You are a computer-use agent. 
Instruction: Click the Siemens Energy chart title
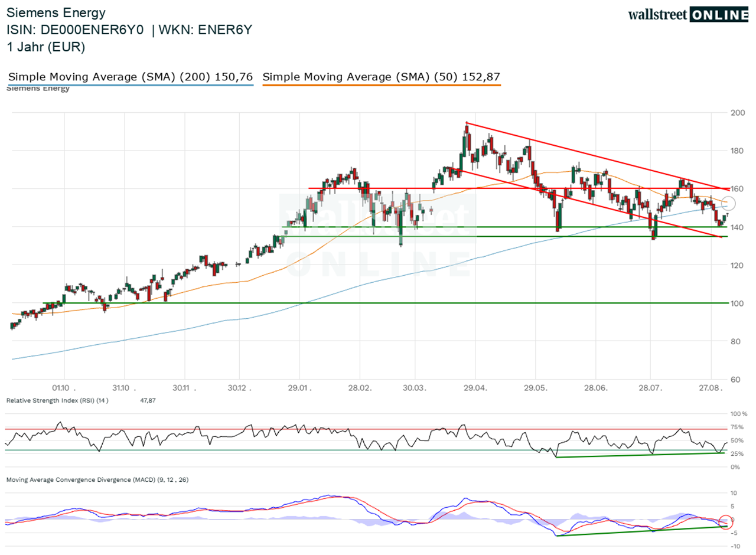coord(57,12)
